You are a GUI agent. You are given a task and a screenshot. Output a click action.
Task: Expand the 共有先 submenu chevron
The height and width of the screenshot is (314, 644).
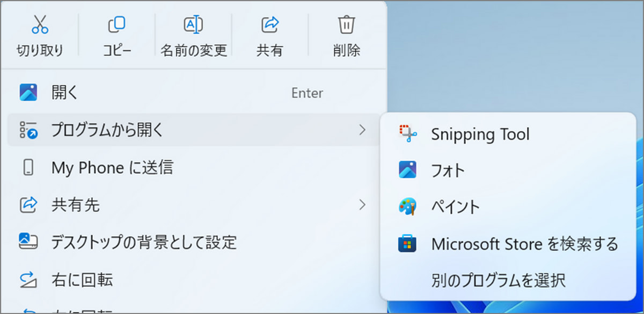click(362, 204)
